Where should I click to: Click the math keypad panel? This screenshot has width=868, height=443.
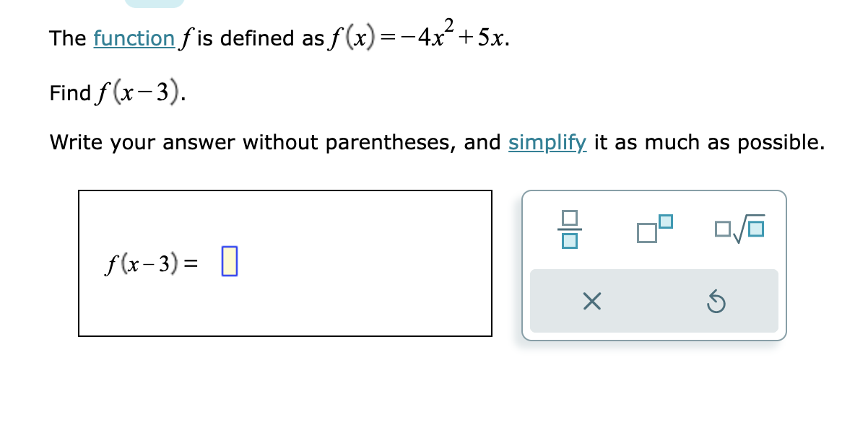pyautogui.click(x=654, y=263)
